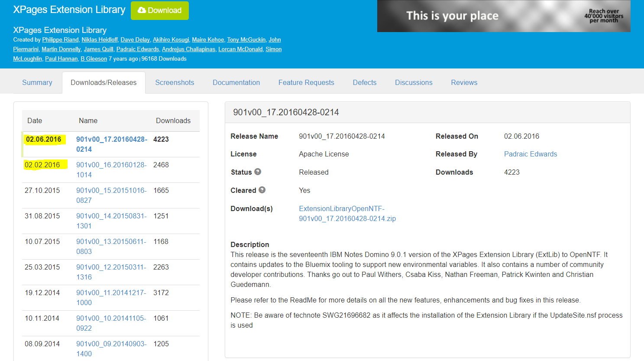Screen dimensions: 644x361
Task: Open the Screenshots tab
Action: (175, 82)
